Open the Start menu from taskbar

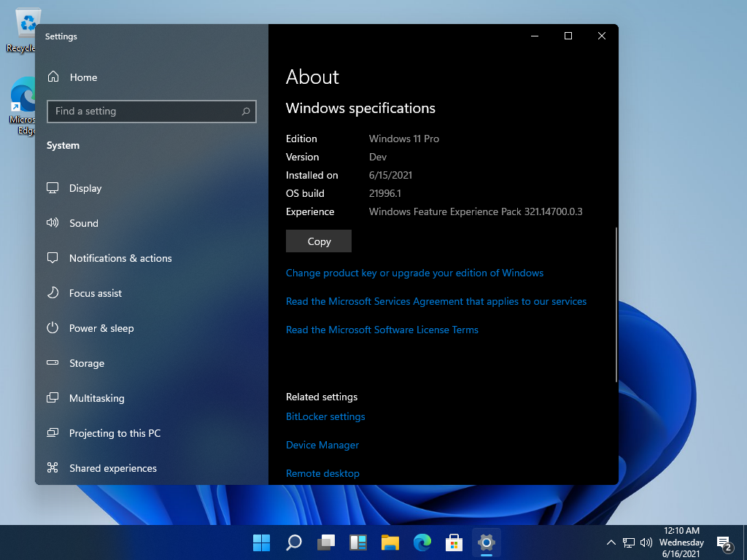(x=262, y=542)
